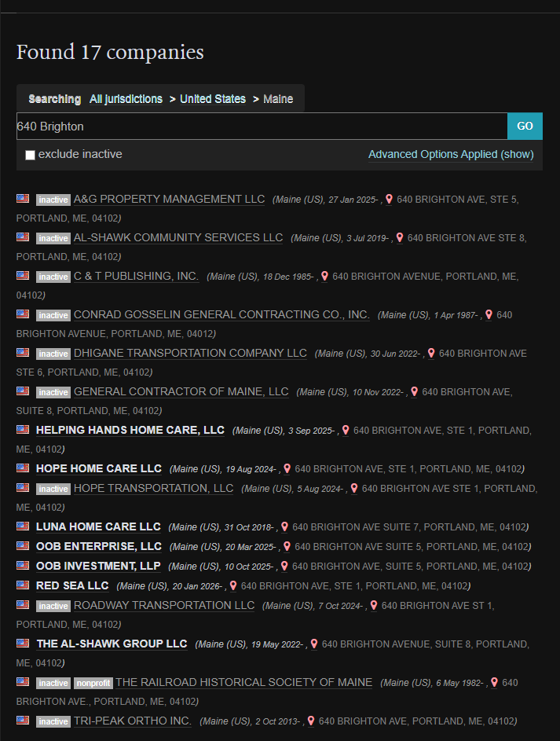This screenshot has width=560, height=741.
Task: Enable the exclude inactive checkbox
Action: 30,155
